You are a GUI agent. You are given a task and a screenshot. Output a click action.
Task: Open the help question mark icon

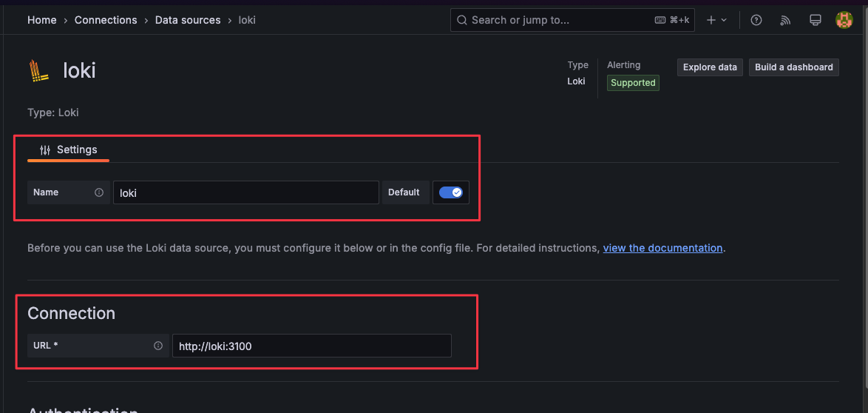pyautogui.click(x=756, y=20)
